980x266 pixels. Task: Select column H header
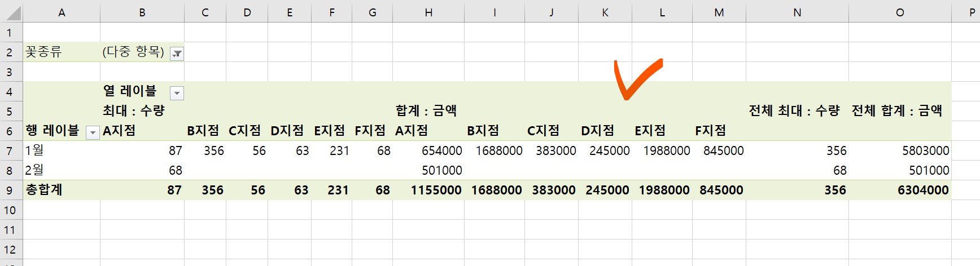[x=429, y=12]
